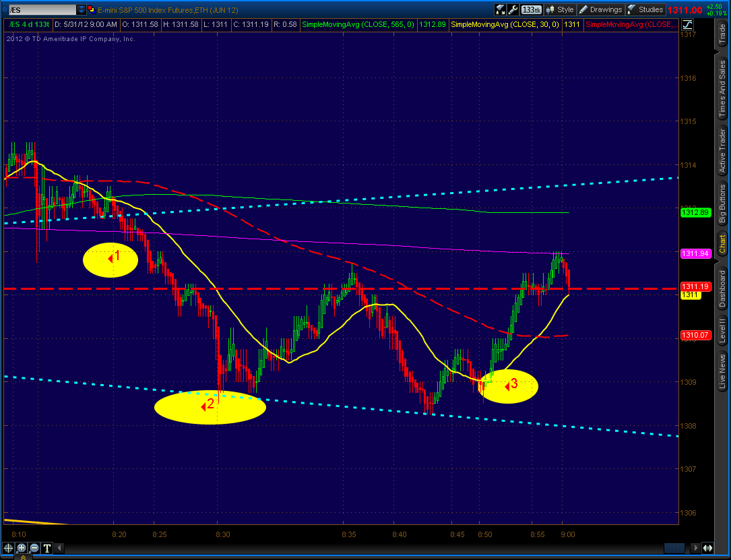The width and height of the screenshot is (731, 560).
Task: Click the 1317 price axis label
Action: 688,35
